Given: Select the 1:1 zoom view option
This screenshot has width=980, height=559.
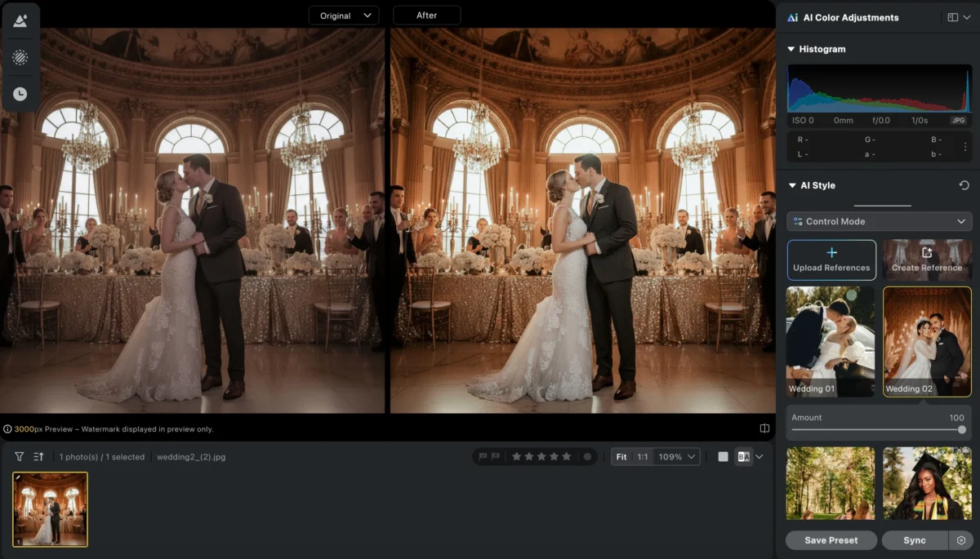Looking at the screenshot, I should pyautogui.click(x=644, y=457).
